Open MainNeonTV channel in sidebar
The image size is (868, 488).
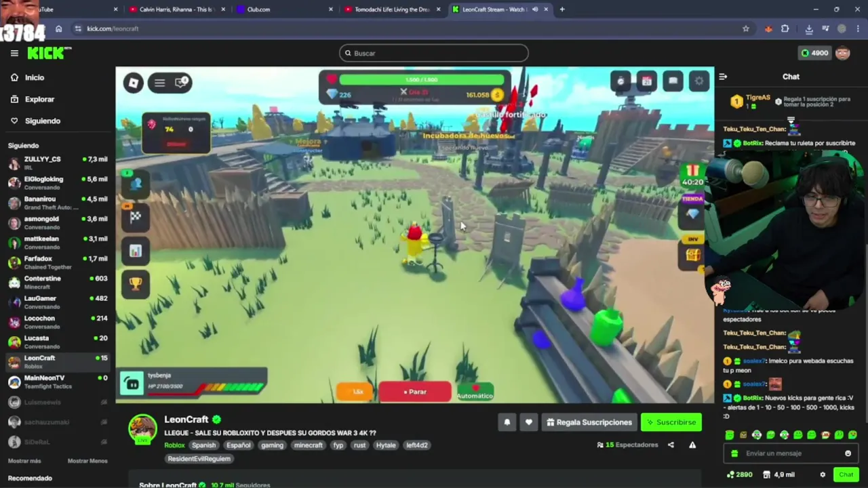point(58,382)
